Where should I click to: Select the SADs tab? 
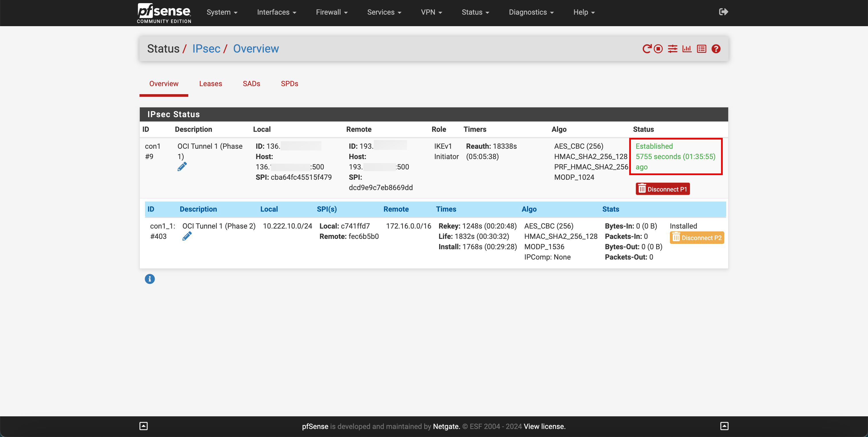click(x=251, y=84)
